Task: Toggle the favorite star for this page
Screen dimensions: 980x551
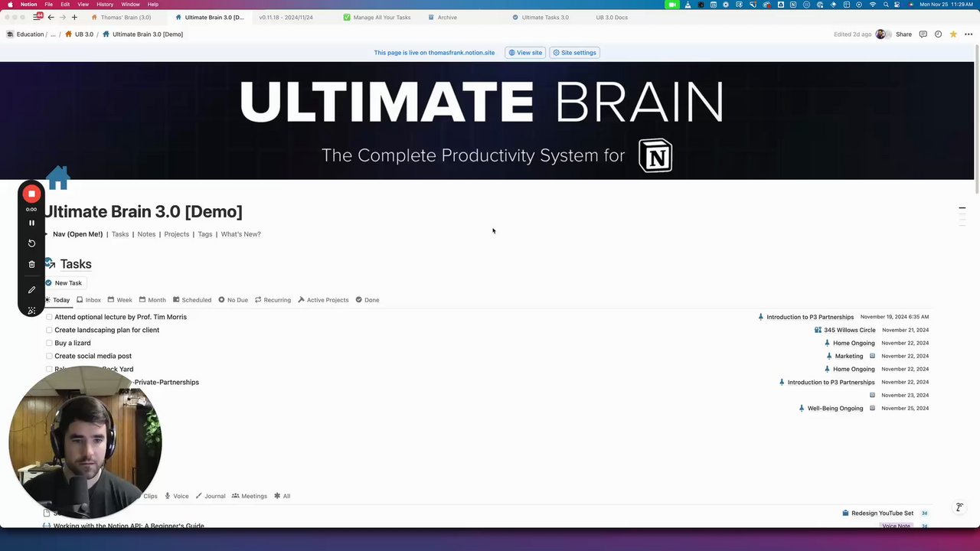Action: click(953, 34)
